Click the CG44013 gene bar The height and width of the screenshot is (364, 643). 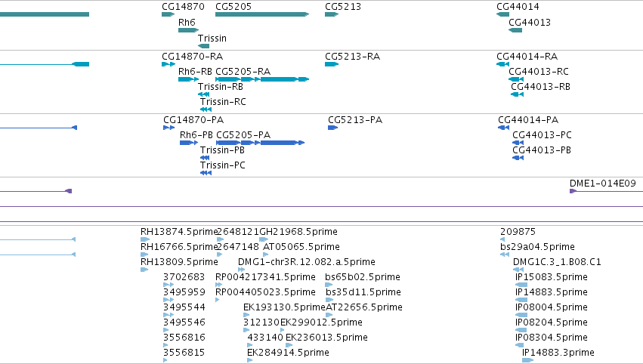click(x=515, y=30)
